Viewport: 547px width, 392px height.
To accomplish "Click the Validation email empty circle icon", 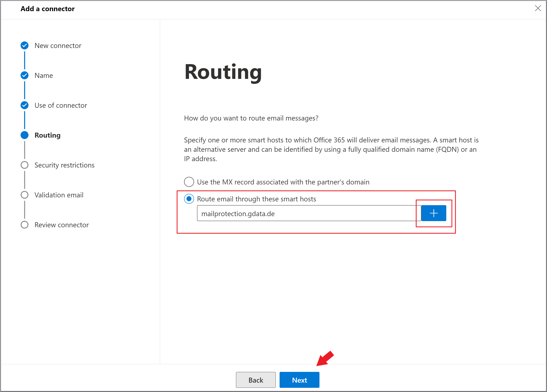I will [24, 195].
